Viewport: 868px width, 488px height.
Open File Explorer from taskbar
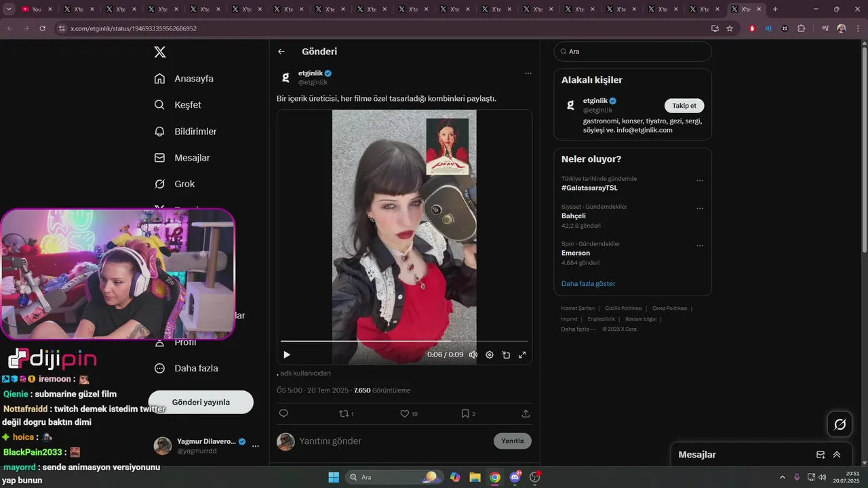(x=475, y=477)
